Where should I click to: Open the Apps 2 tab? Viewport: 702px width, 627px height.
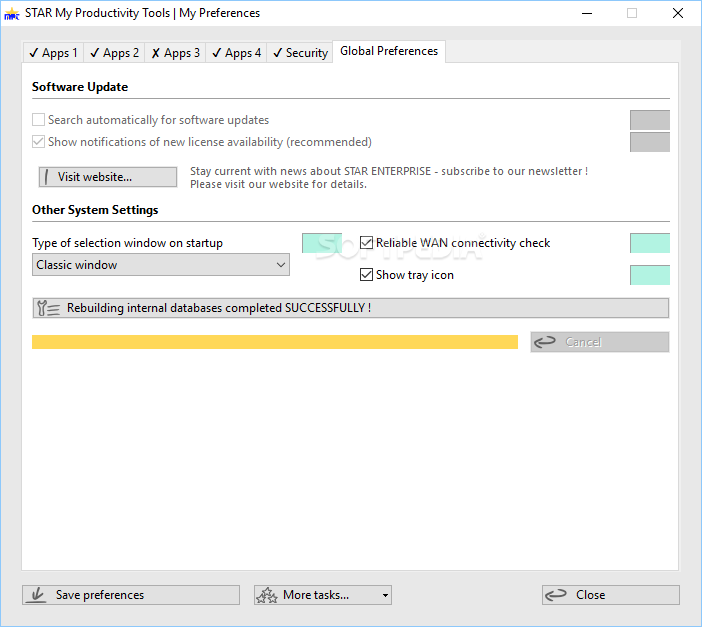(114, 53)
